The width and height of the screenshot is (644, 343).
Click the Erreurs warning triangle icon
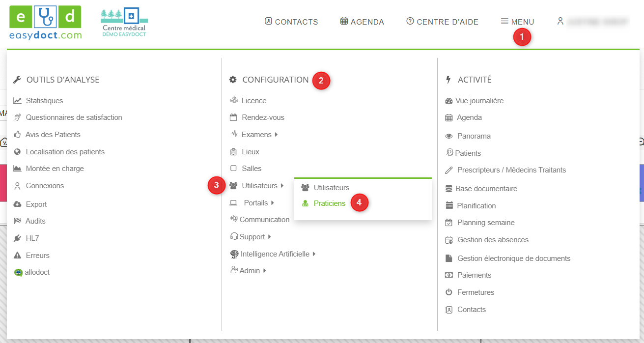coord(17,256)
